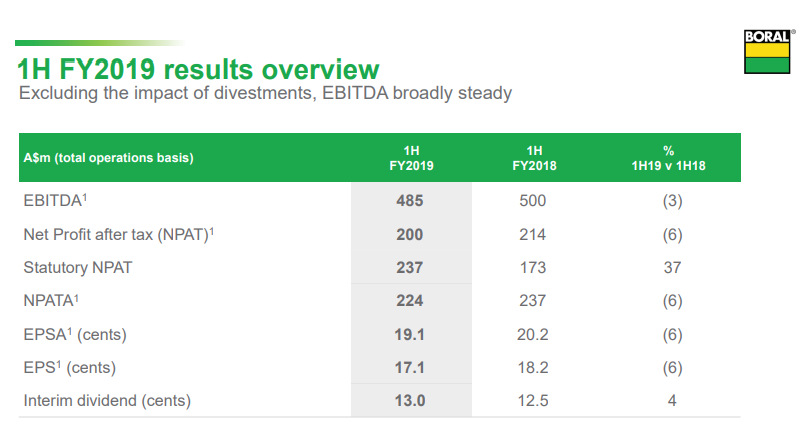
Task: Select the Net Profit after tax row label
Action: point(118,234)
